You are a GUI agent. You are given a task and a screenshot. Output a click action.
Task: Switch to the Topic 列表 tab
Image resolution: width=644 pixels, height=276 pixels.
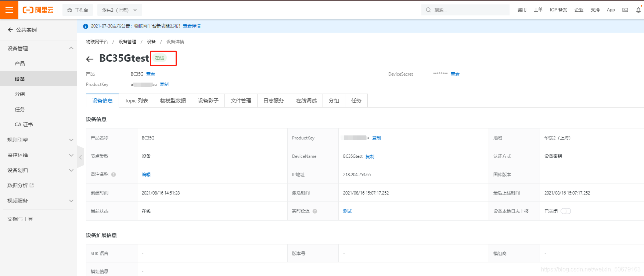(136, 101)
